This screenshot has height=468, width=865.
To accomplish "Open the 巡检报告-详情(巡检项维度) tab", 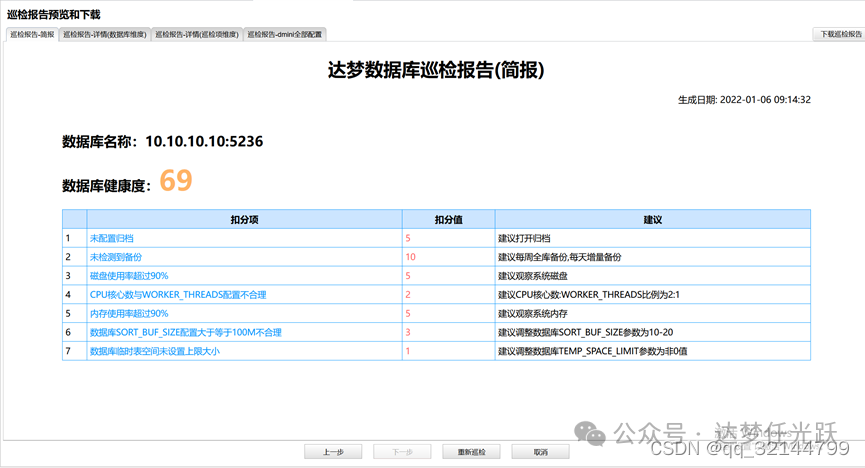I will coord(196,34).
